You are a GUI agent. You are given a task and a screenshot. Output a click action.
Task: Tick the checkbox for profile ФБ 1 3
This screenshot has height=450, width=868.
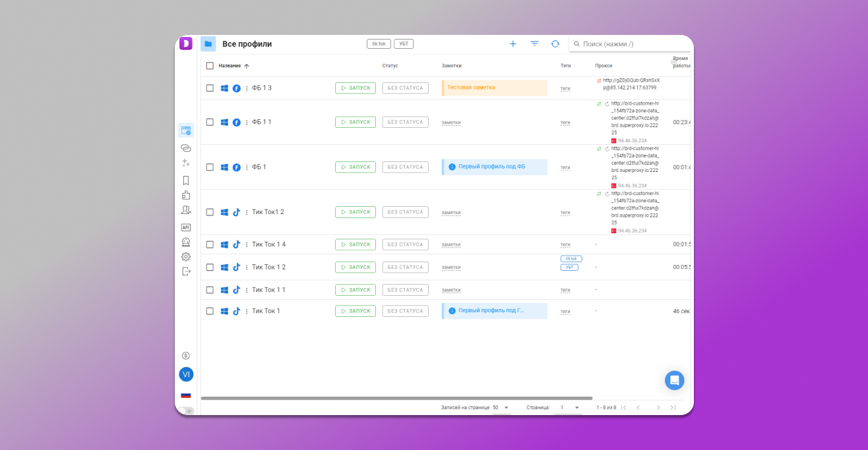coord(210,88)
